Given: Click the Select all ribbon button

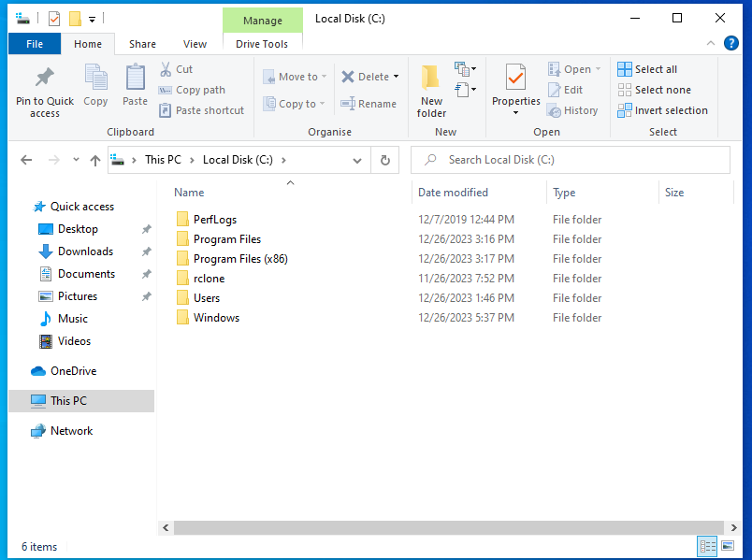Looking at the screenshot, I should tap(647, 69).
